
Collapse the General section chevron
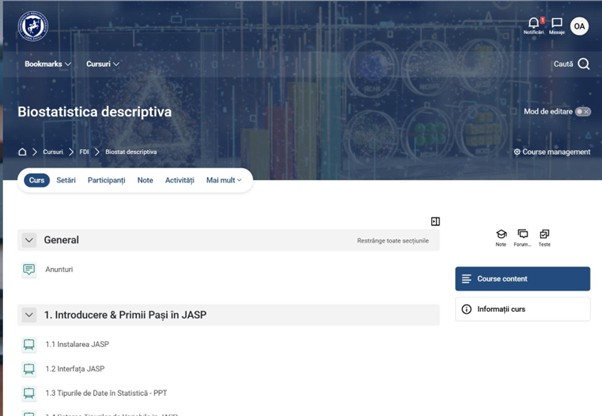click(x=29, y=240)
